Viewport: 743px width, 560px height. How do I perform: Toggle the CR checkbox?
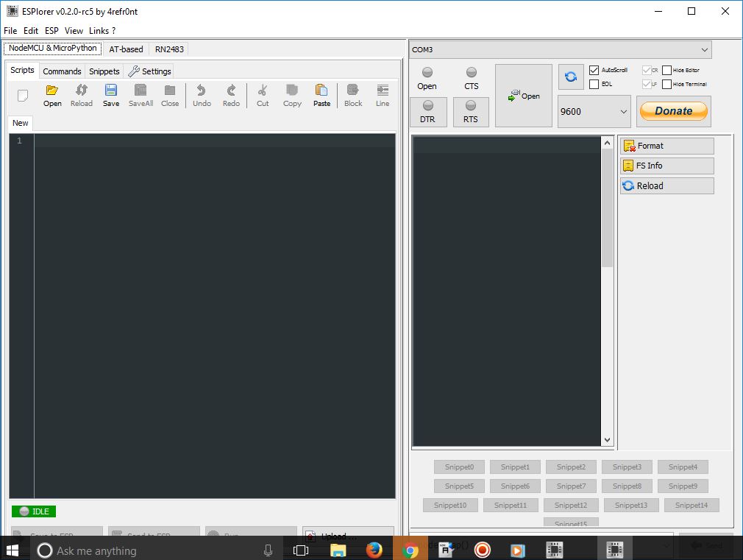point(647,70)
